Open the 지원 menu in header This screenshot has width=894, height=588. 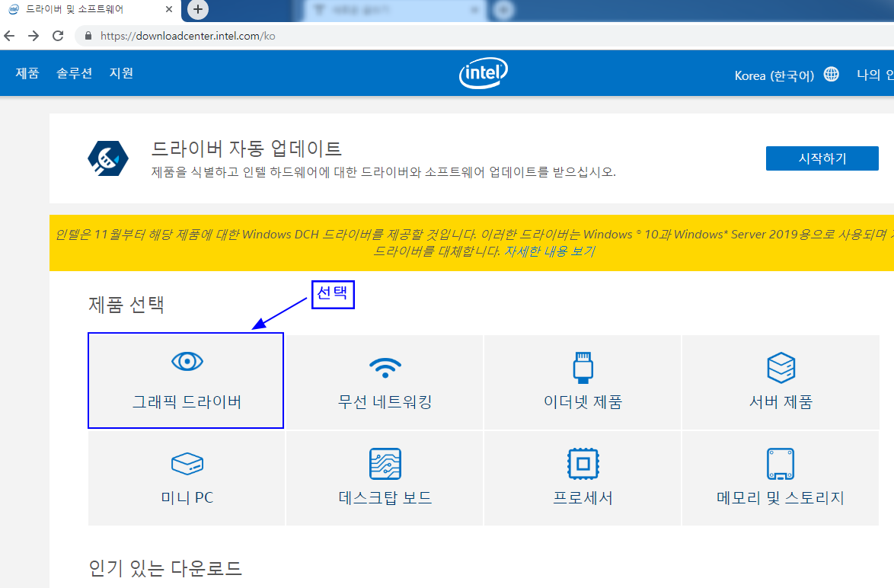121,73
